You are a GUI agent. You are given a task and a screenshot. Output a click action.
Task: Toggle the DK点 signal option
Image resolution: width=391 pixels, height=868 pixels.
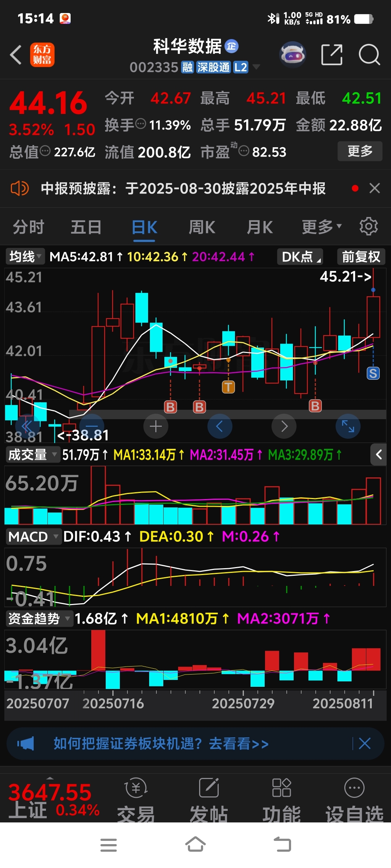300,257
